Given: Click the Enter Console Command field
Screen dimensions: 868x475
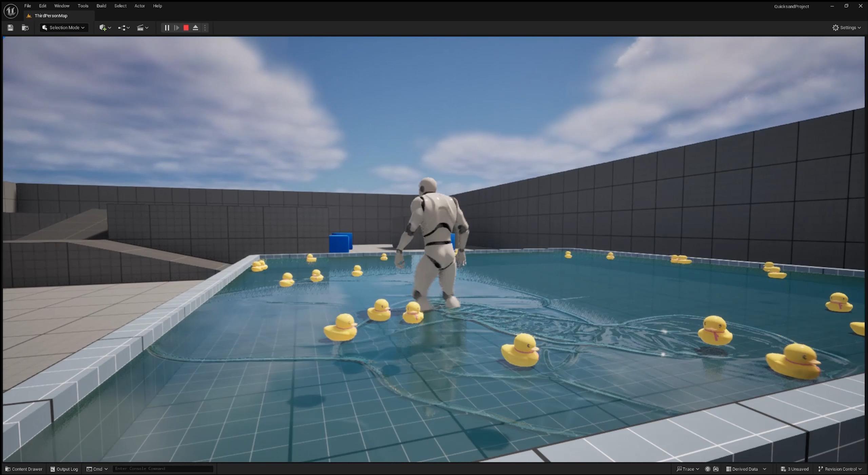Looking at the screenshot, I should tap(163, 469).
